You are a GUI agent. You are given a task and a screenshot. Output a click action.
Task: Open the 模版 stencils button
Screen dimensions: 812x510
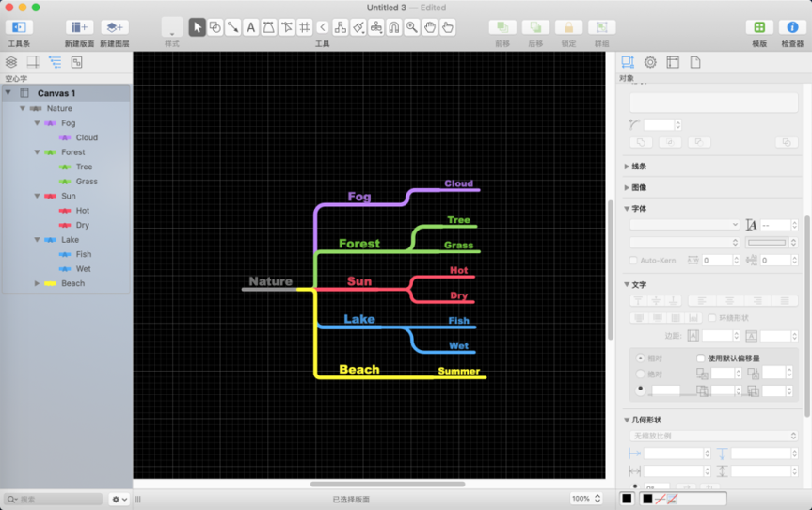[759, 27]
